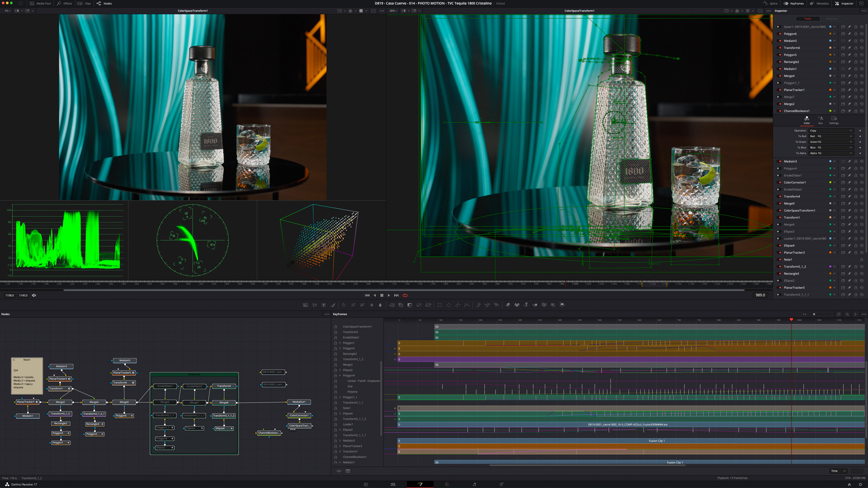Open the Operation dropdown set to Copy
This screenshot has height=488, width=868.
831,131
